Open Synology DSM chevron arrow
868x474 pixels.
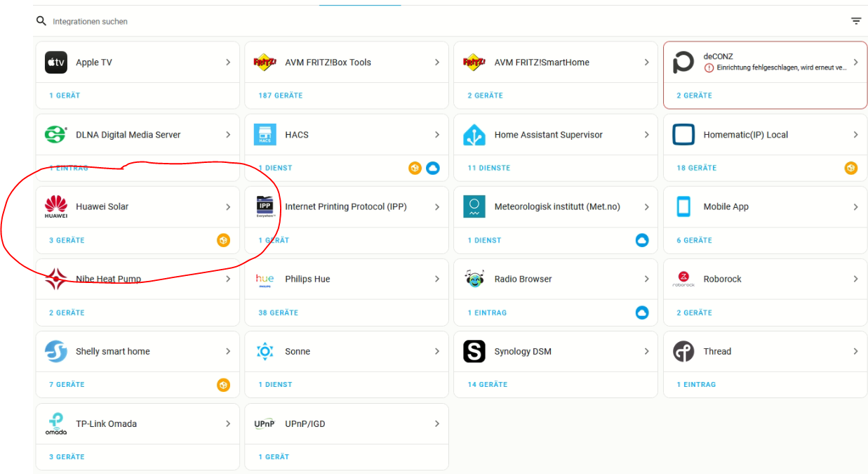pos(646,352)
